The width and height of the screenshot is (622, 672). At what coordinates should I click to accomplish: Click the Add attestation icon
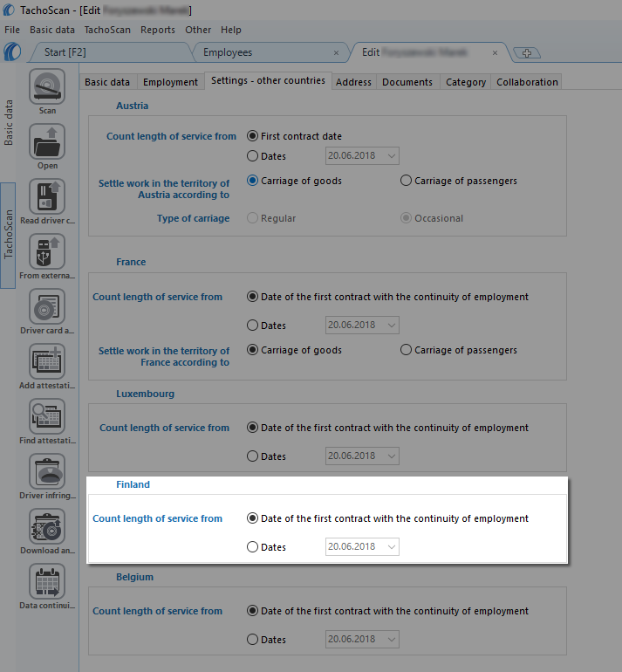pyautogui.click(x=47, y=361)
